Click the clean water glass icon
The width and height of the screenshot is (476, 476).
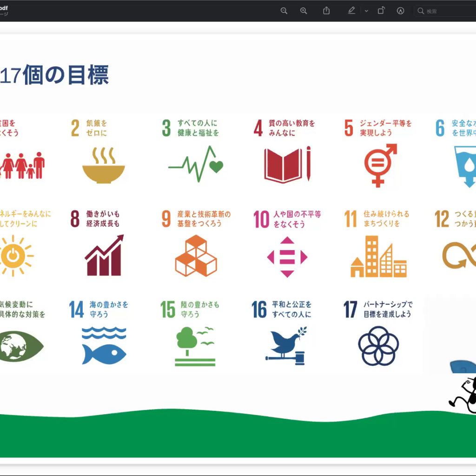click(x=465, y=166)
